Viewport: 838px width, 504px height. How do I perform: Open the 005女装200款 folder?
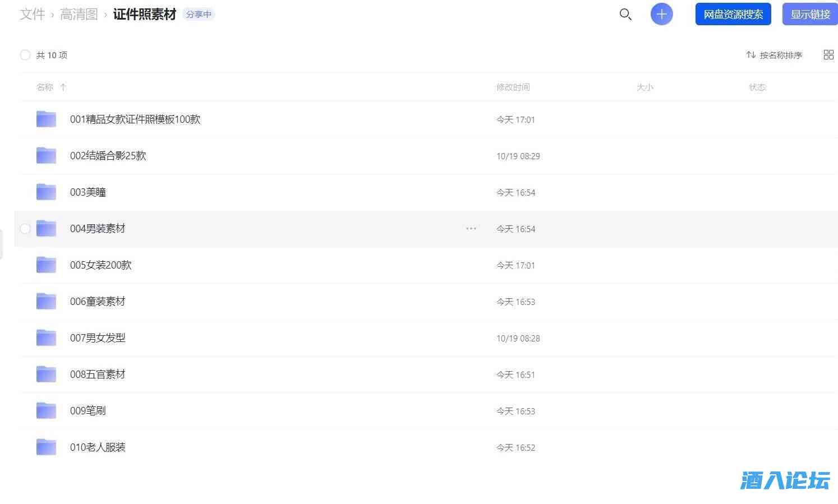pyautogui.click(x=101, y=265)
